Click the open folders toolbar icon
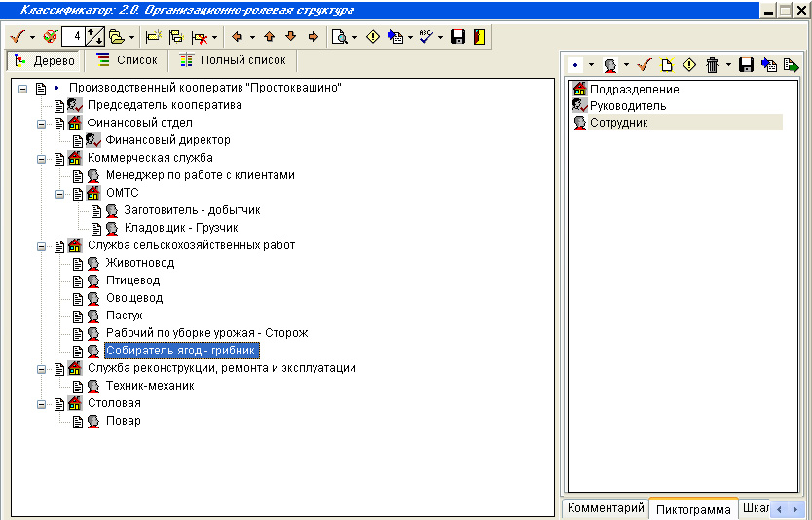The height and width of the screenshot is (520, 812). click(x=117, y=37)
